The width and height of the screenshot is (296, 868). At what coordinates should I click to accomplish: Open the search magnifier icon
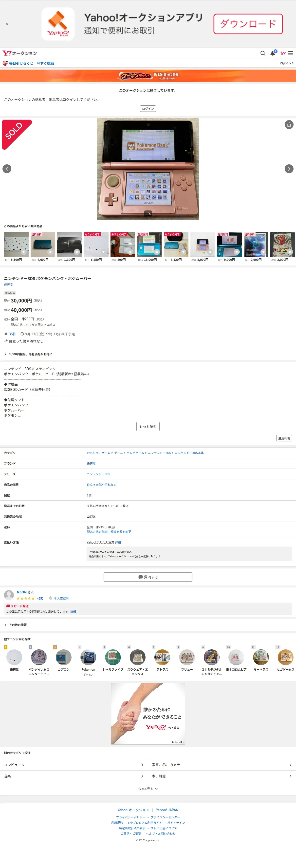[x=263, y=53]
